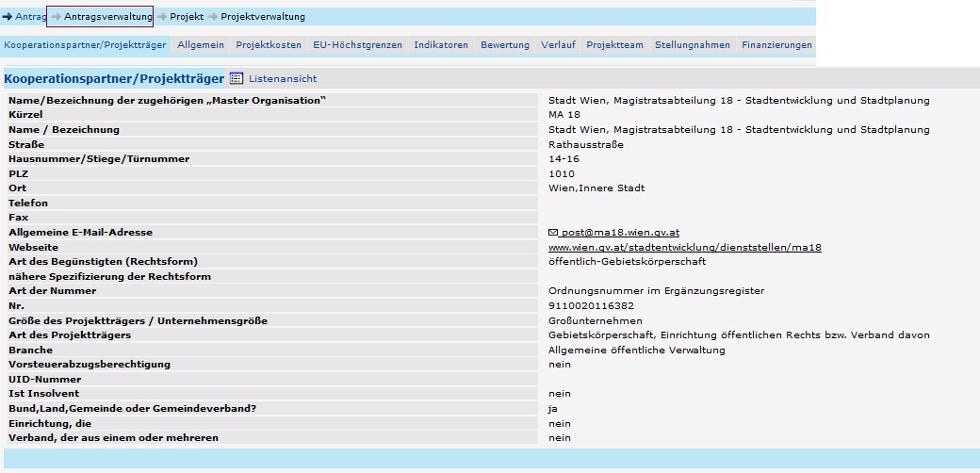The height and width of the screenshot is (473, 980).
Task: Switch to the Bewertung tab
Action: 505,45
